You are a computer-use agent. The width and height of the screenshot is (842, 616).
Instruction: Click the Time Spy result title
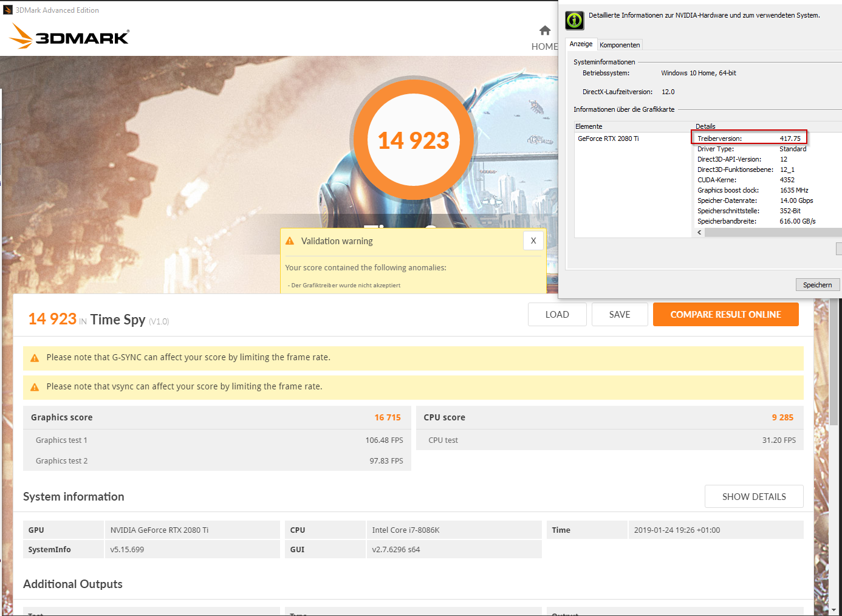tap(118, 320)
